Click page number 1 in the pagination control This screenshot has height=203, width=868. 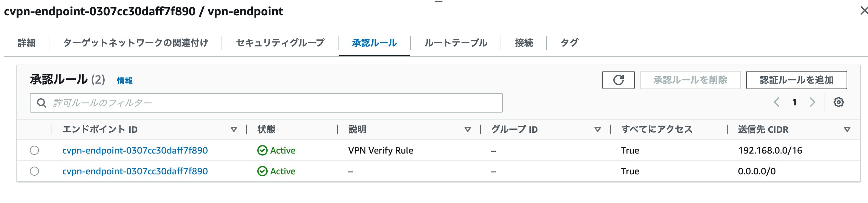point(795,102)
